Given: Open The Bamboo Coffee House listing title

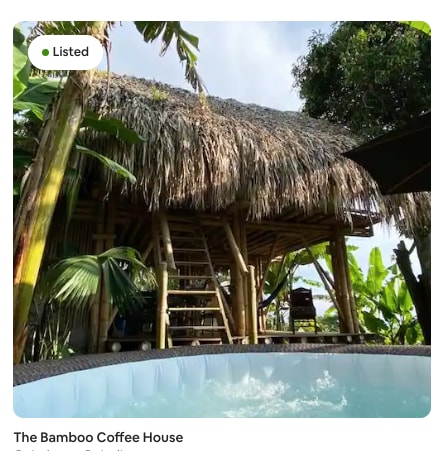Looking at the screenshot, I should [x=98, y=437].
